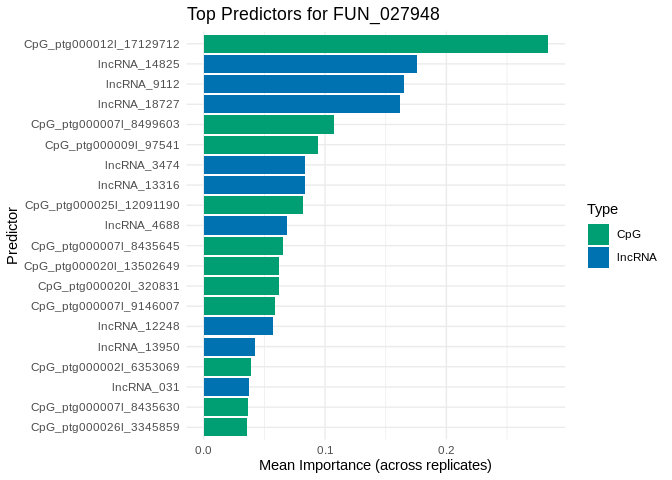The width and height of the screenshot is (672, 480).
Task: Click the green CpG legend swatch
Action: point(599,234)
